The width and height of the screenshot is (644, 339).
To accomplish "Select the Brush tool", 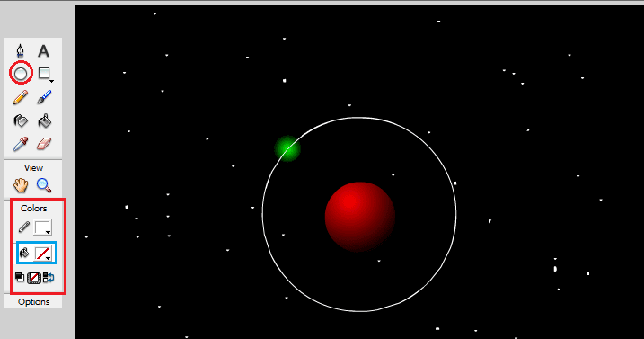I will pyautogui.click(x=44, y=97).
